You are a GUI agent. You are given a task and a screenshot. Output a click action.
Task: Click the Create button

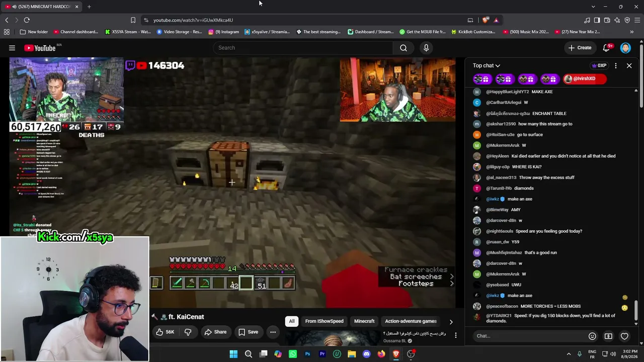(580, 48)
